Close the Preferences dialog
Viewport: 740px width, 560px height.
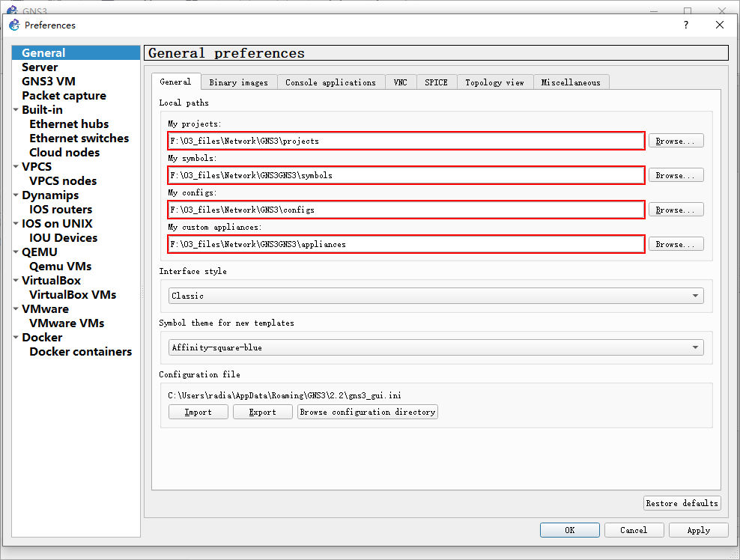(x=719, y=25)
